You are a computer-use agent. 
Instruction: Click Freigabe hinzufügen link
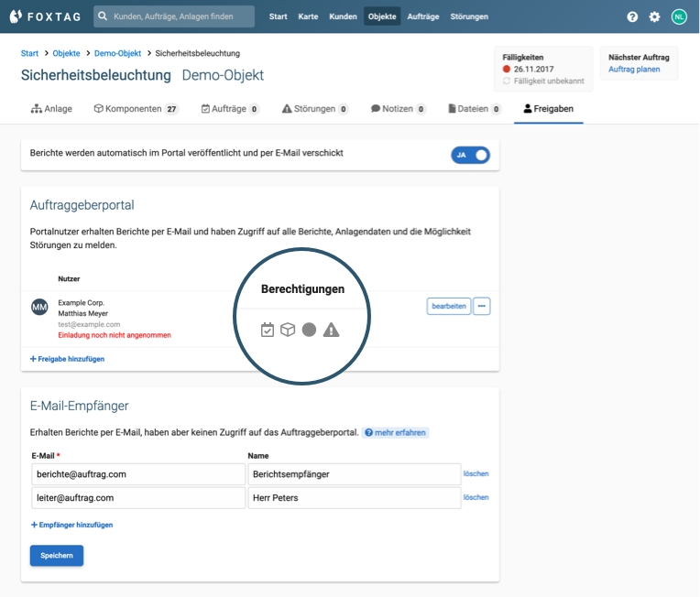click(67, 359)
